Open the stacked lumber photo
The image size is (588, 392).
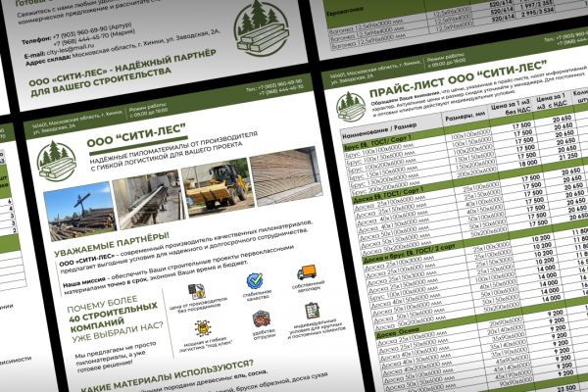287,175
